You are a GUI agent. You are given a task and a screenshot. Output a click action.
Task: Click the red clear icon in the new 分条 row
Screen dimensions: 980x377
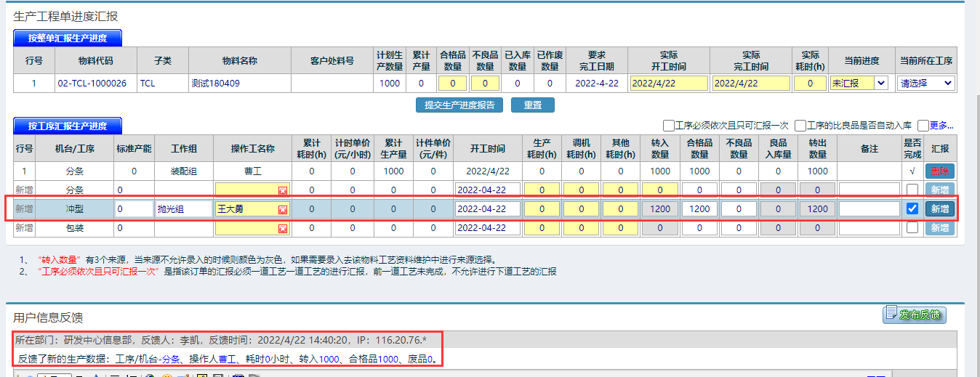(x=283, y=190)
